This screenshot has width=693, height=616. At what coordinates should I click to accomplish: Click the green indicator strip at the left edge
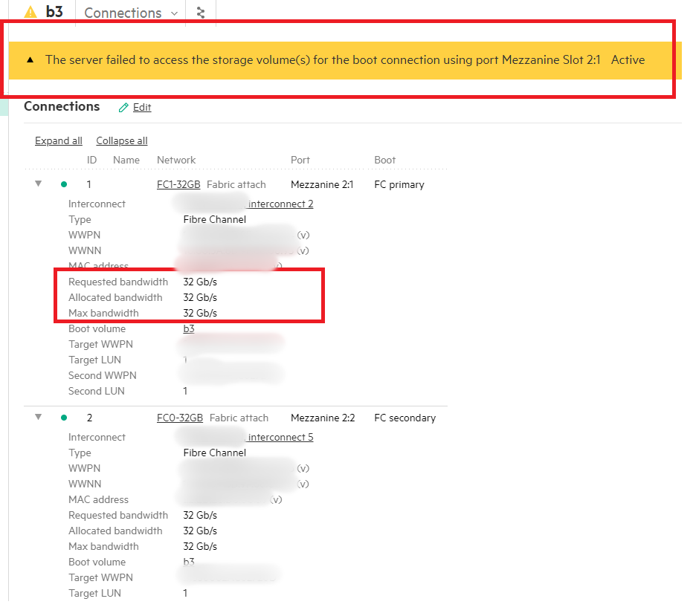tap(3, 108)
